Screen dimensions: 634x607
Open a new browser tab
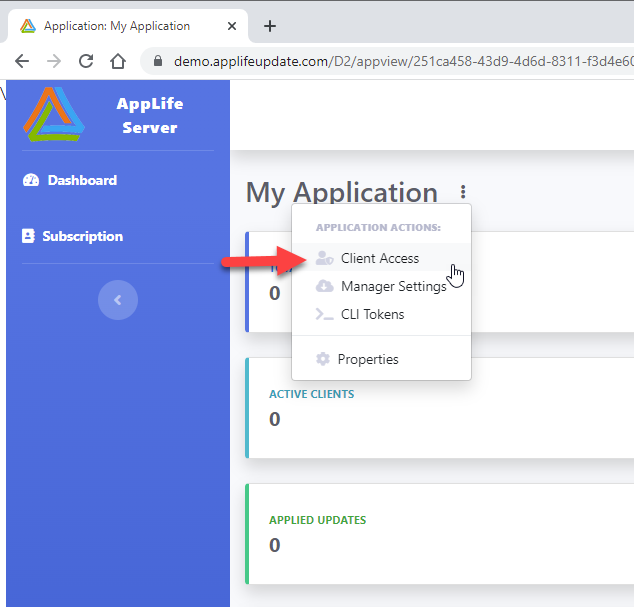270,26
